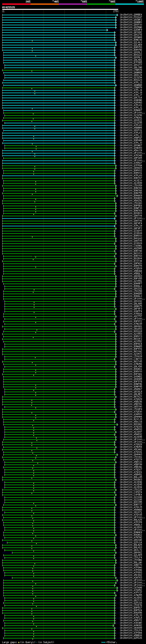Select the UniRef100_B9MY53 label
This screenshot has width=146, height=644.
point(131,48)
